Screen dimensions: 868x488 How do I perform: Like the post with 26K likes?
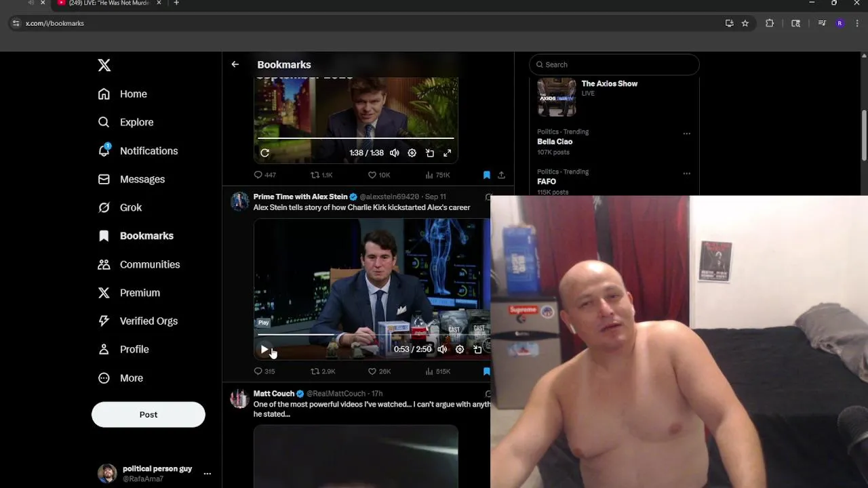[x=379, y=371]
